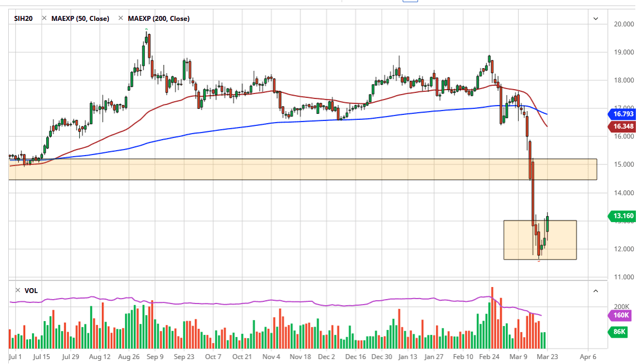Click the green 13.160 last price tag
Image resolution: width=637 pixels, height=364 pixels.
point(620,216)
